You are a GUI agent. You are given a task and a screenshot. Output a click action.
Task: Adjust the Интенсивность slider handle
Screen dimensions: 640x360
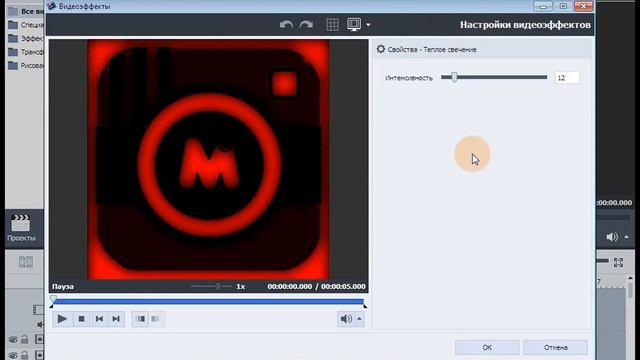click(x=454, y=77)
